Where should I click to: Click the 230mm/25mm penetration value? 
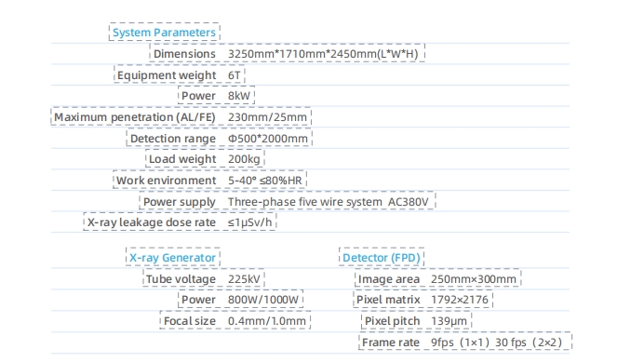click(x=267, y=117)
